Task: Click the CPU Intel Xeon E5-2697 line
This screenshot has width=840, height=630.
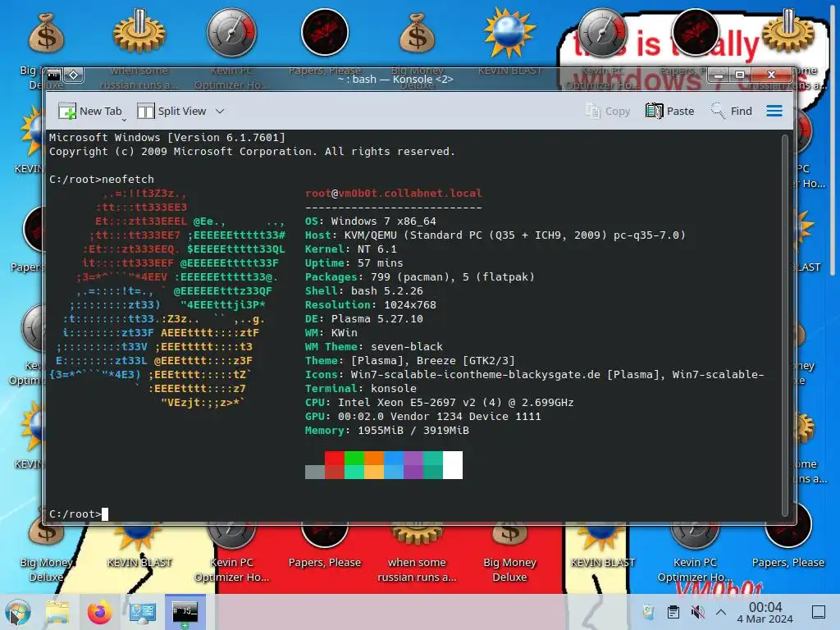Action: 440,402
